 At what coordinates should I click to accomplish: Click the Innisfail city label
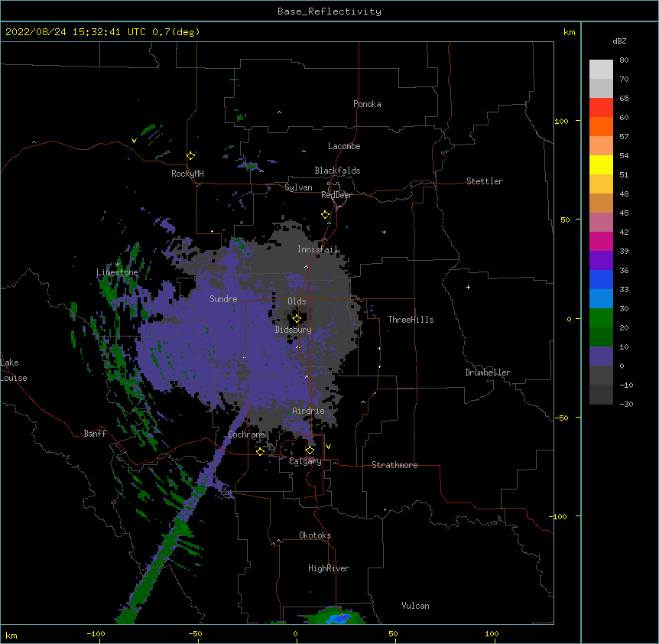[317, 249]
